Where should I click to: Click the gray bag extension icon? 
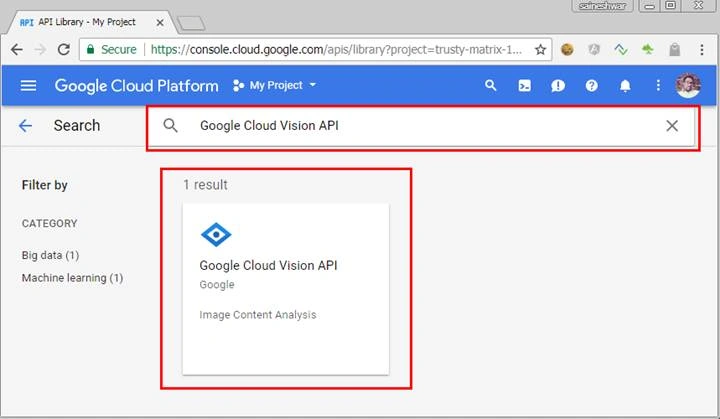click(x=675, y=49)
